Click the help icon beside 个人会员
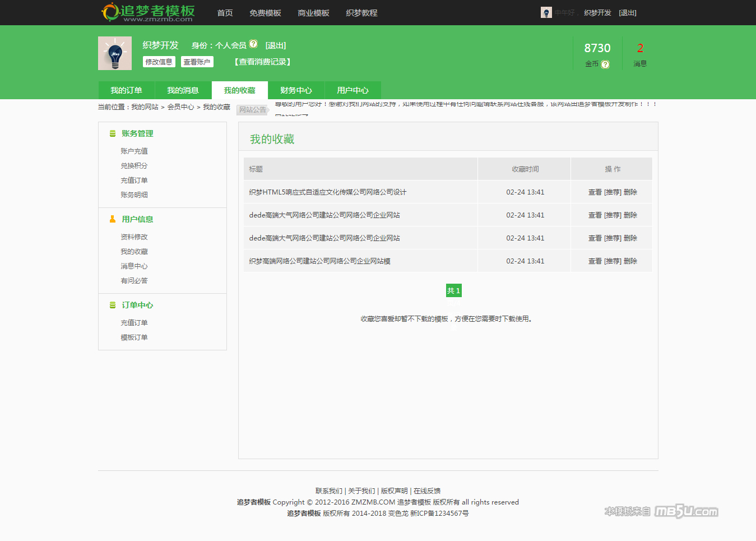This screenshot has height=541, width=756. (x=253, y=44)
